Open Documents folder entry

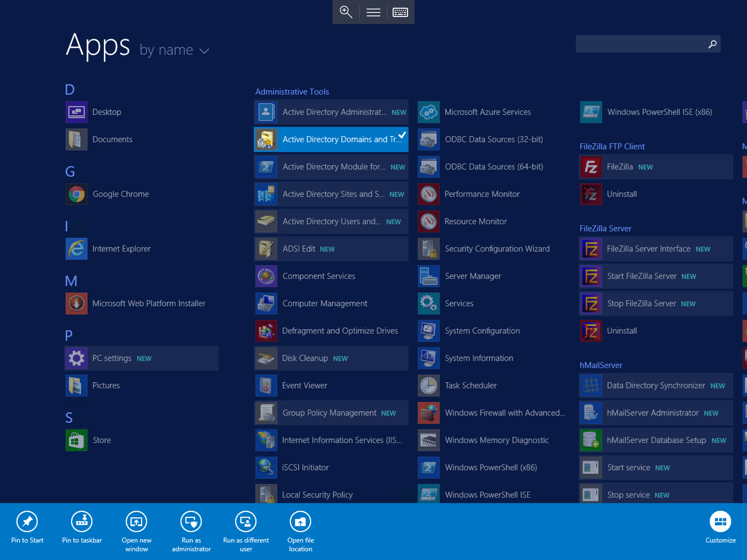click(141, 139)
